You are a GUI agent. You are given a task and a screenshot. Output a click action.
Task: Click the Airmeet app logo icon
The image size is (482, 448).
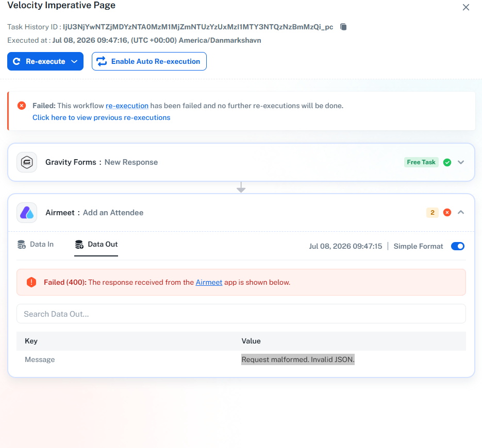(x=27, y=213)
